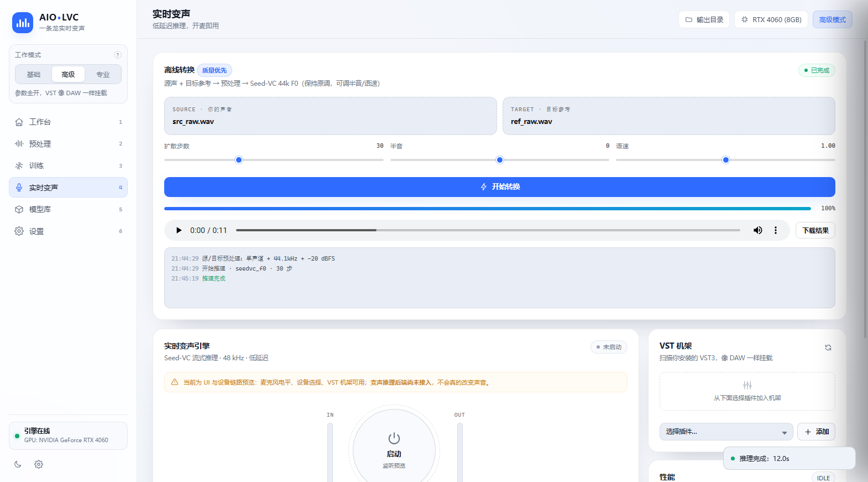Click the AIO·LVC logo icon
This screenshot has height=482, width=868.
[23, 23]
